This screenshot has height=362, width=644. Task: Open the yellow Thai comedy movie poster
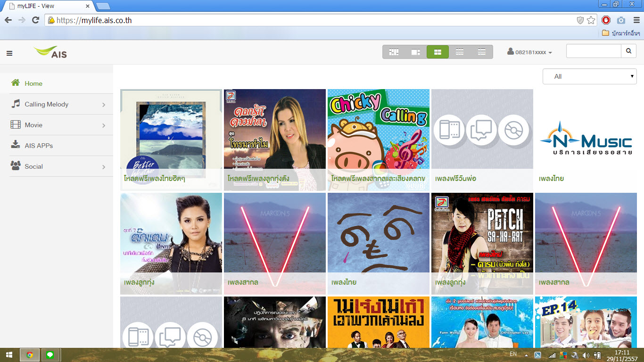(379, 322)
